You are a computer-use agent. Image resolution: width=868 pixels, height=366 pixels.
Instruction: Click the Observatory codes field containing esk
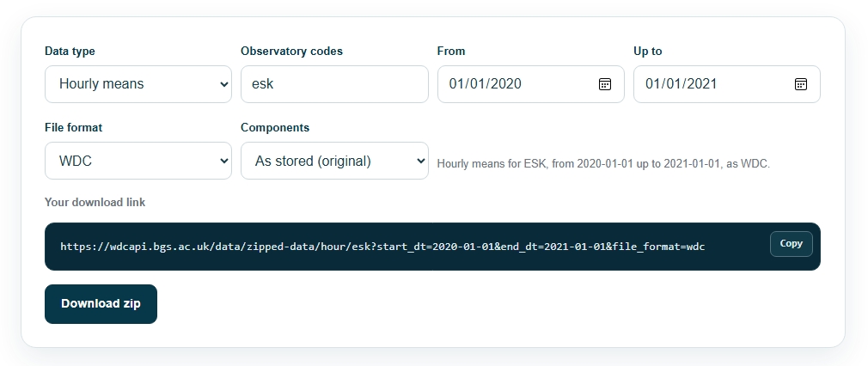click(x=334, y=84)
